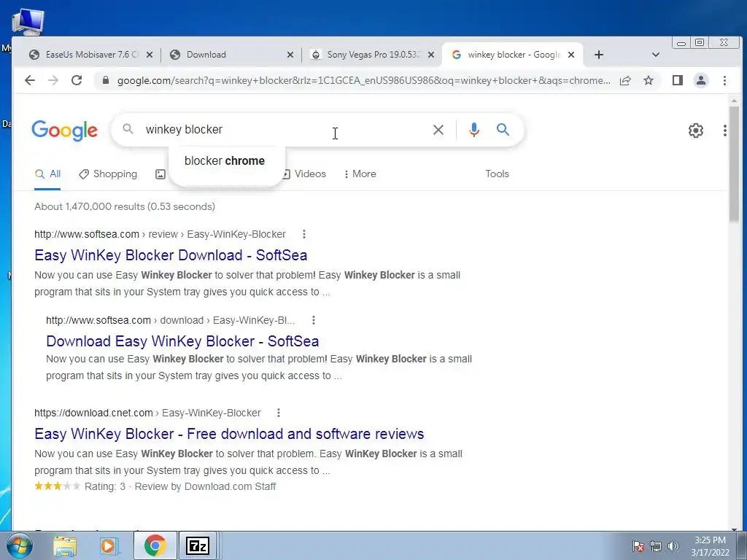This screenshot has height=560, width=747.
Task: Open options for first softsea result
Action: pos(304,234)
